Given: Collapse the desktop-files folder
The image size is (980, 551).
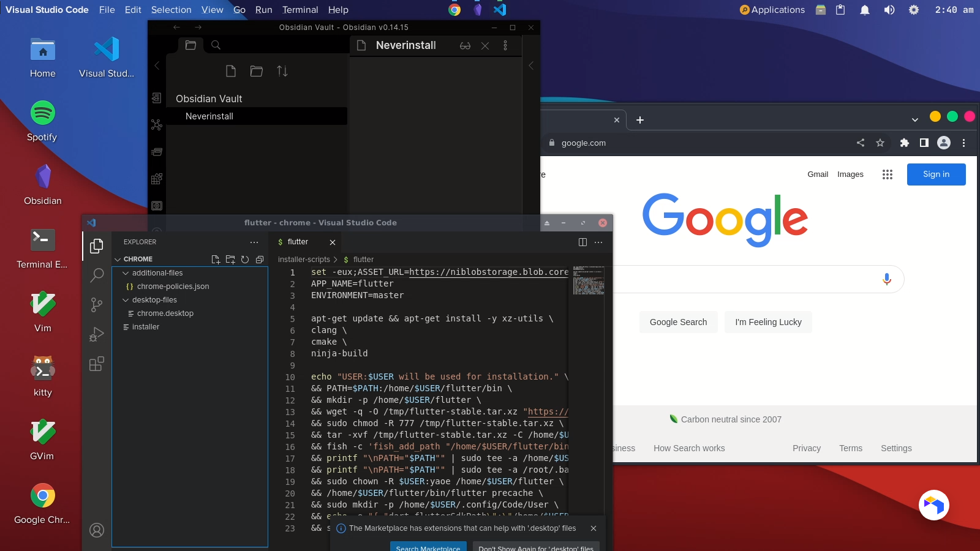Looking at the screenshot, I should 126,300.
